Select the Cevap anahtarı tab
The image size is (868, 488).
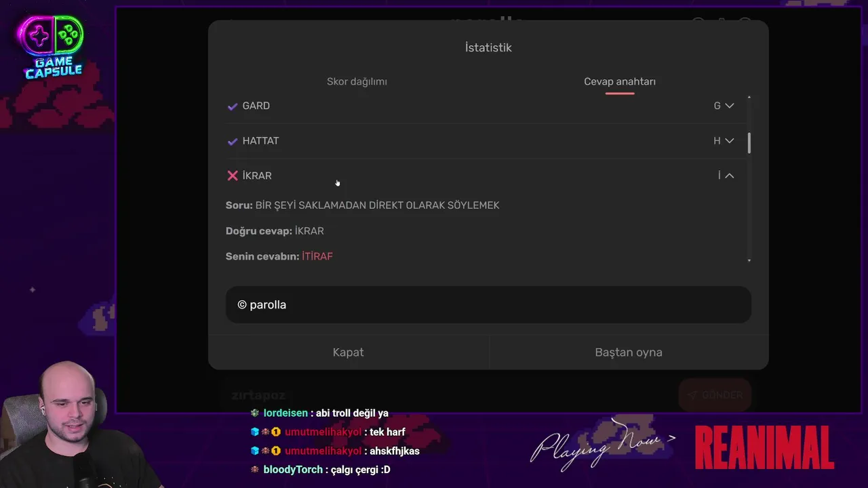pos(620,81)
